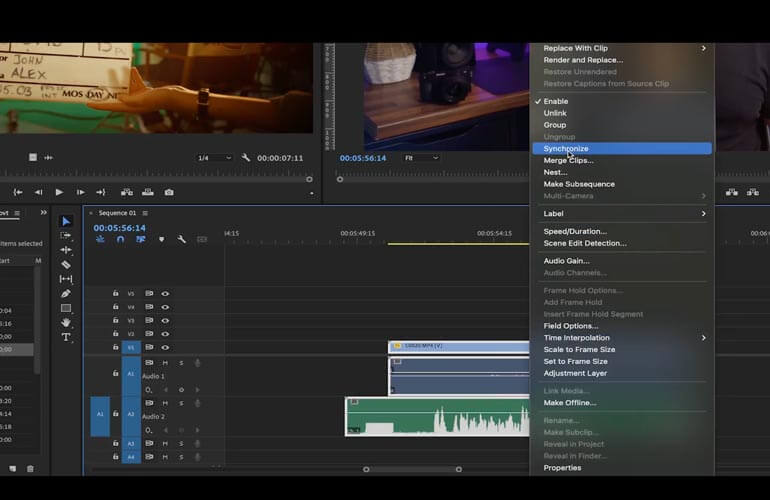
Task: Select the Type tool
Action: tap(66, 337)
